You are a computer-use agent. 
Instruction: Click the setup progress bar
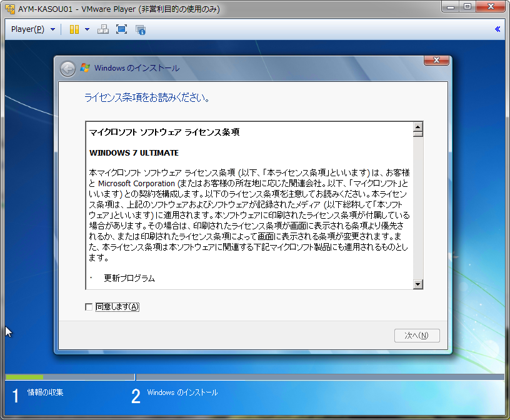click(254, 377)
